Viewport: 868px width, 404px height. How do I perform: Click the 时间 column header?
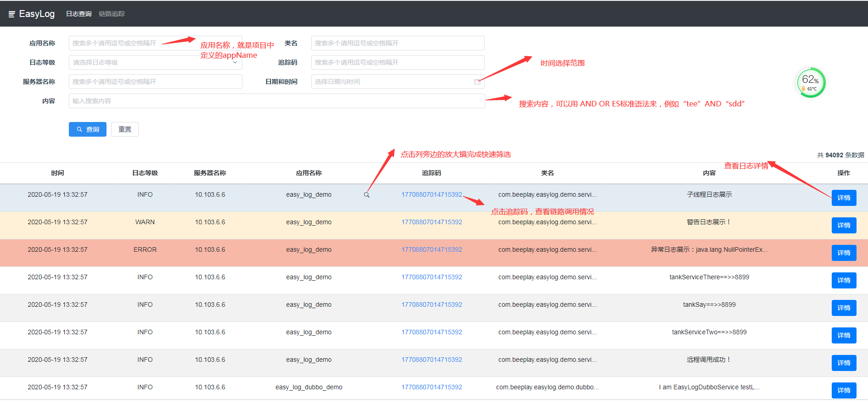coord(57,173)
